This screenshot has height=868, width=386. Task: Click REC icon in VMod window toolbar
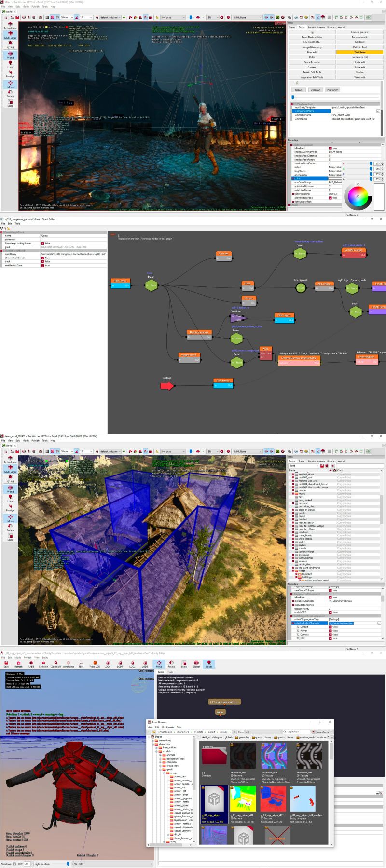pos(368,17)
